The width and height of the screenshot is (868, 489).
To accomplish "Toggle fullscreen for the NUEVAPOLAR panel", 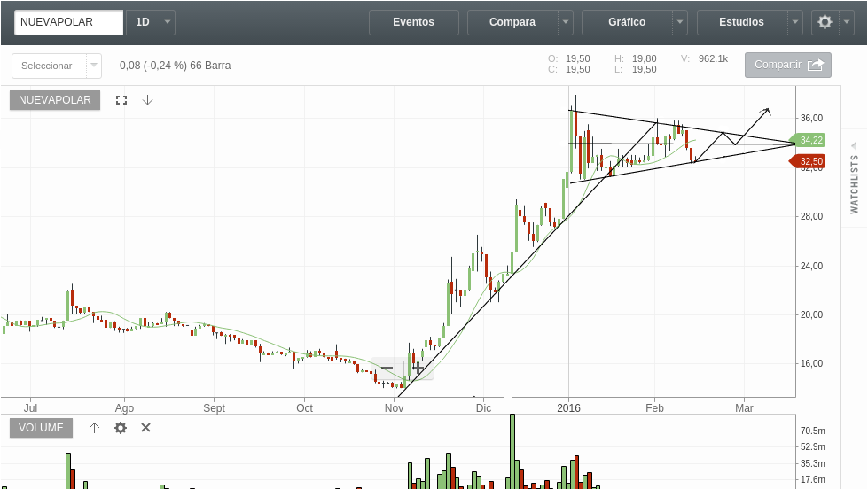I will [x=121, y=100].
